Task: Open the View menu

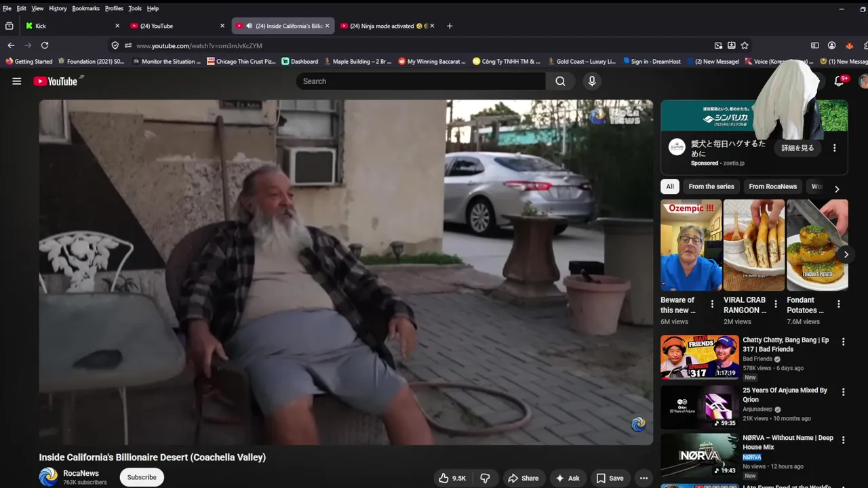Action: (37, 8)
